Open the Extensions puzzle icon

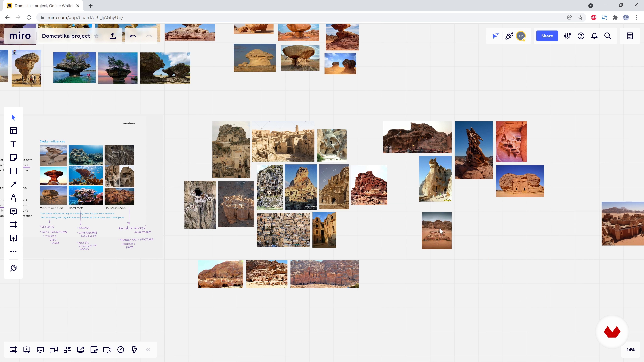pyautogui.click(x=615, y=17)
